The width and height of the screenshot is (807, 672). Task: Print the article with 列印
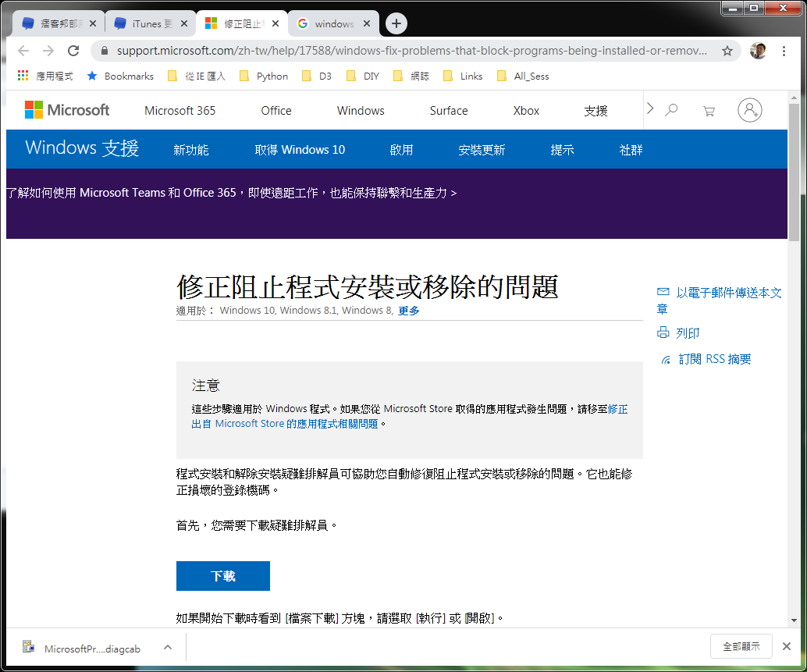click(678, 333)
